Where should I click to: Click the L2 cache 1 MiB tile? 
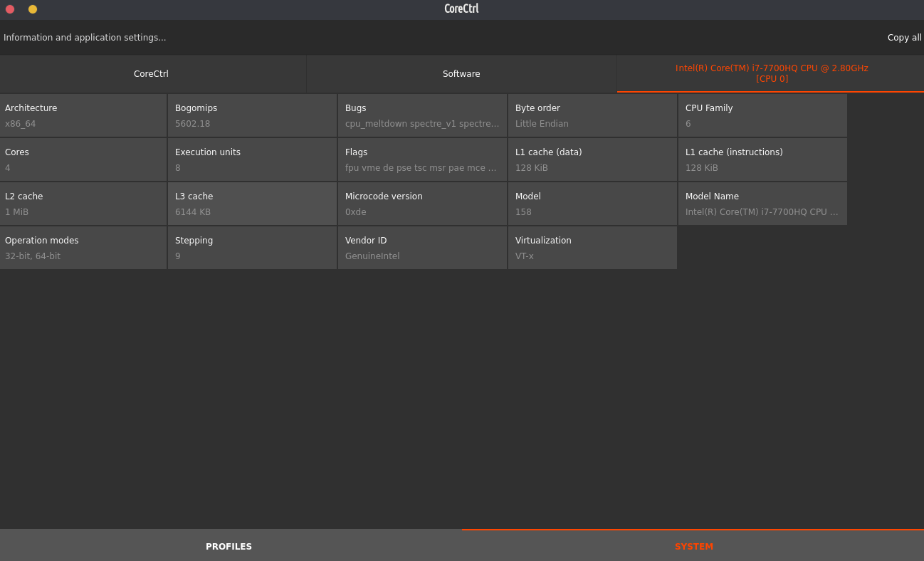tap(83, 204)
